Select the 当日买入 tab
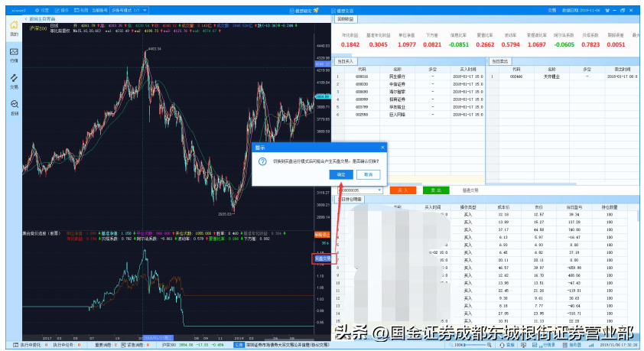This screenshot has width=644, height=351. coord(345,61)
